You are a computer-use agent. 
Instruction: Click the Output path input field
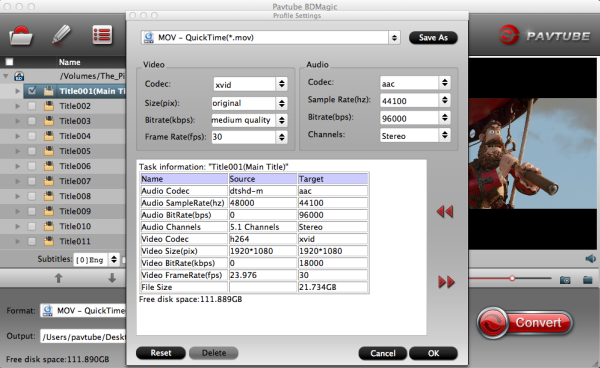[83, 337]
